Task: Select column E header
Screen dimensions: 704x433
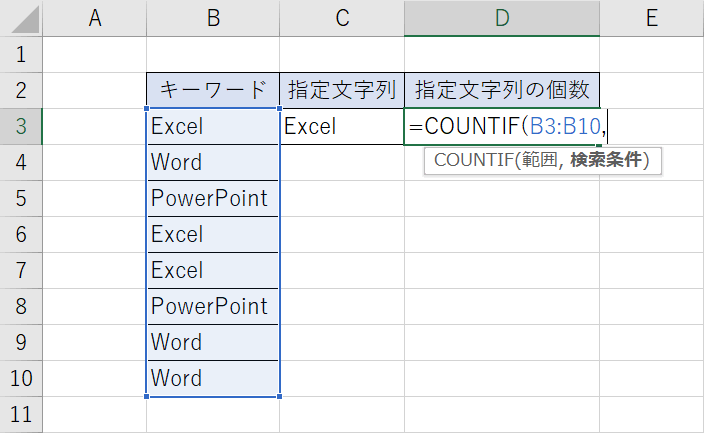Action: pyautogui.click(x=652, y=18)
